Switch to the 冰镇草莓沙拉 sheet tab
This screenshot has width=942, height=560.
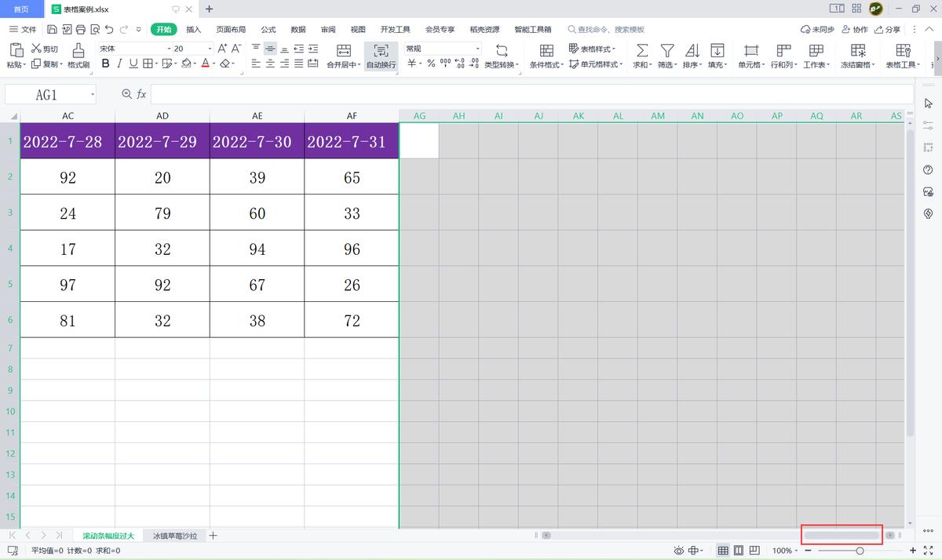(175, 536)
